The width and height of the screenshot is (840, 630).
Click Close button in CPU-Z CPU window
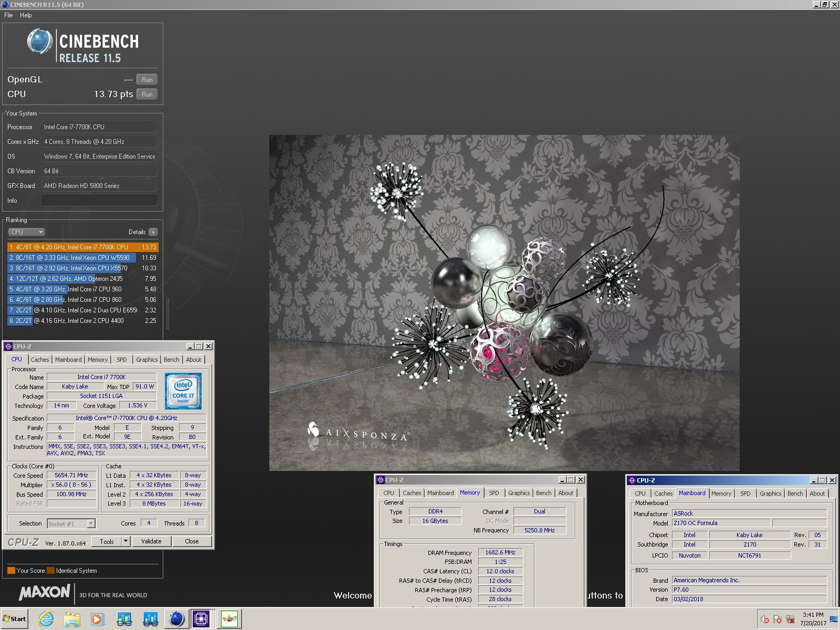click(192, 541)
